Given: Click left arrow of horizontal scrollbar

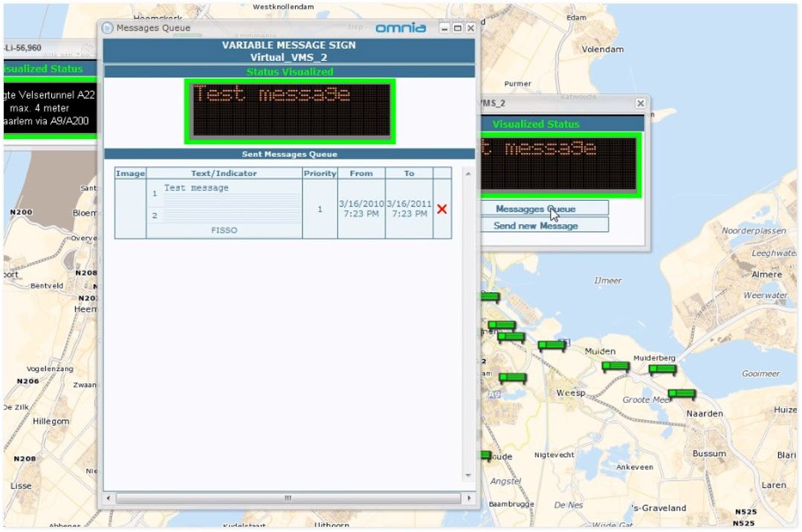Looking at the screenshot, I should (108, 498).
